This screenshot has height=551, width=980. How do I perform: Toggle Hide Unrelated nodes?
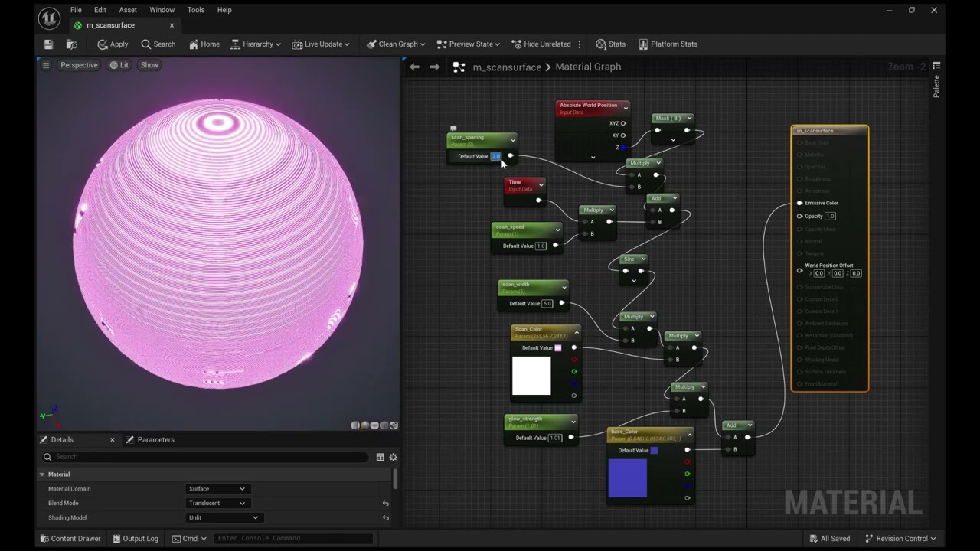[541, 44]
